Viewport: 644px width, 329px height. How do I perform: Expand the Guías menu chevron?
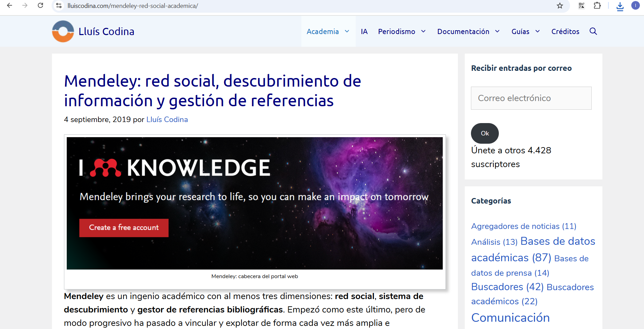[538, 31]
